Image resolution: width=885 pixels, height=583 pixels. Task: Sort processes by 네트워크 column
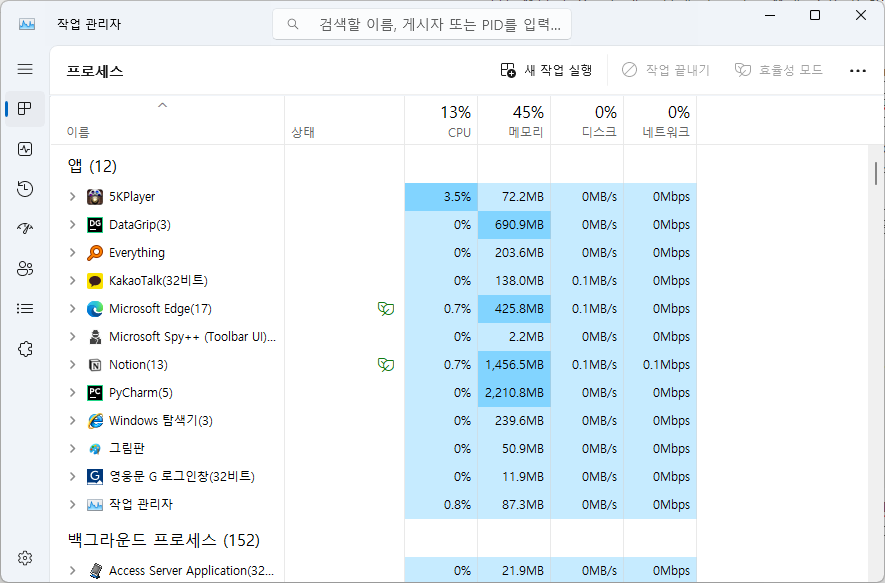tap(660, 120)
